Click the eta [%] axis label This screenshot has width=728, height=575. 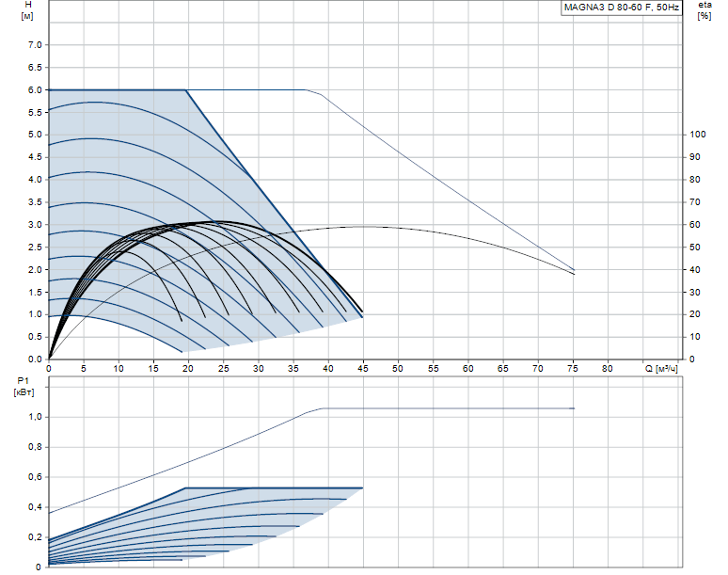[x=704, y=10]
